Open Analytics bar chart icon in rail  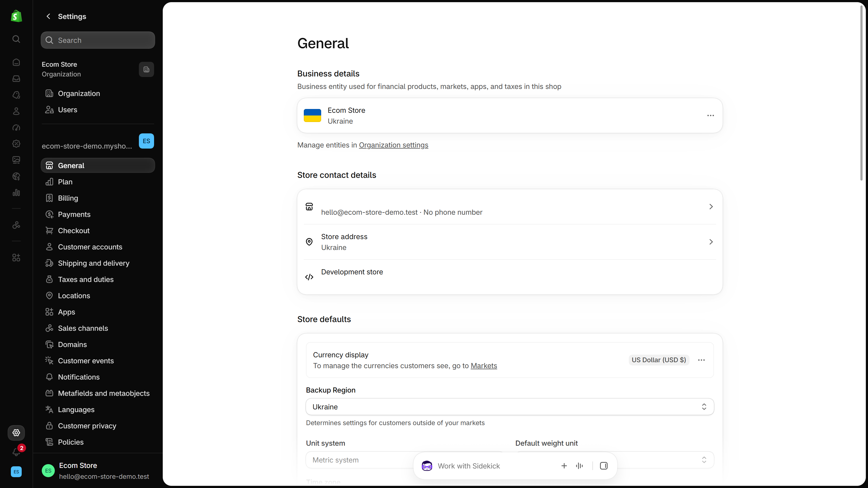coord(16,193)
